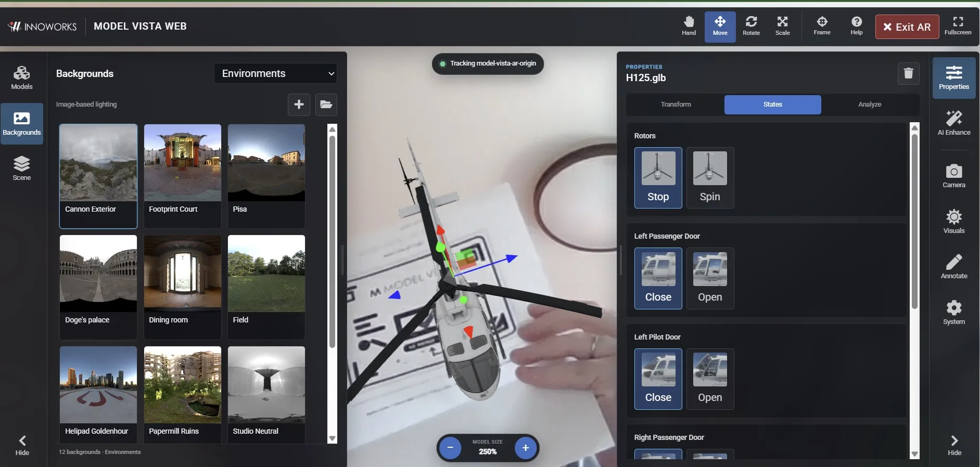Select the Studio Neutral background

tap(266, 395)
